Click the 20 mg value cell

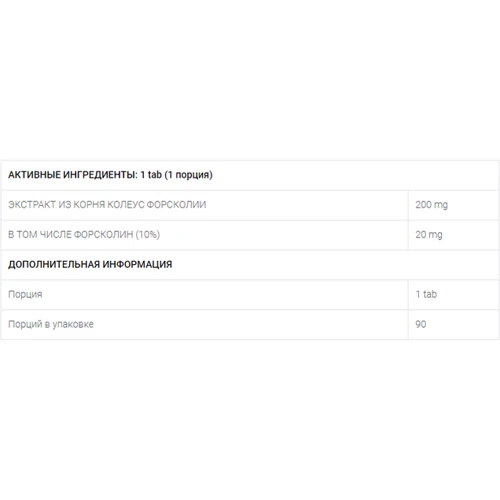[454, 235]
